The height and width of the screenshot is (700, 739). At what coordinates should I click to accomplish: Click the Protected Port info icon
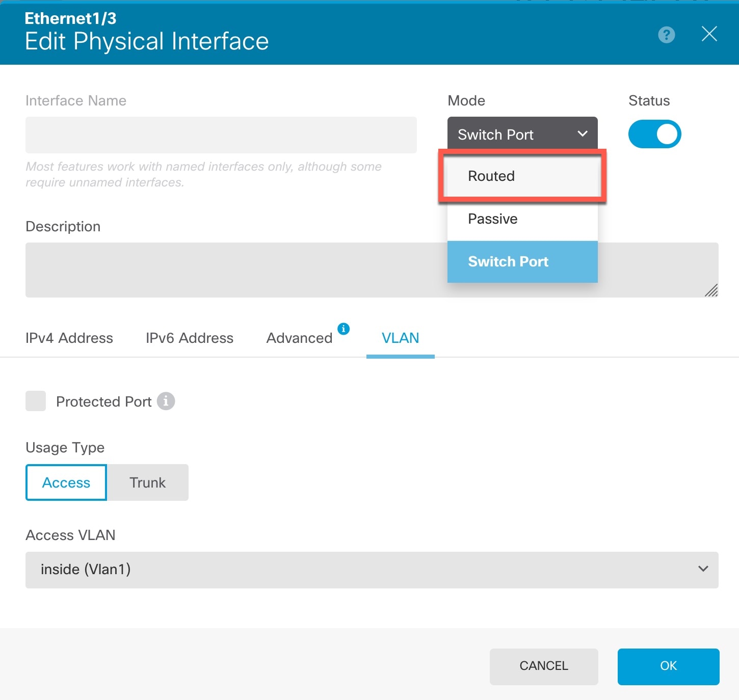(x=166, y=401)
